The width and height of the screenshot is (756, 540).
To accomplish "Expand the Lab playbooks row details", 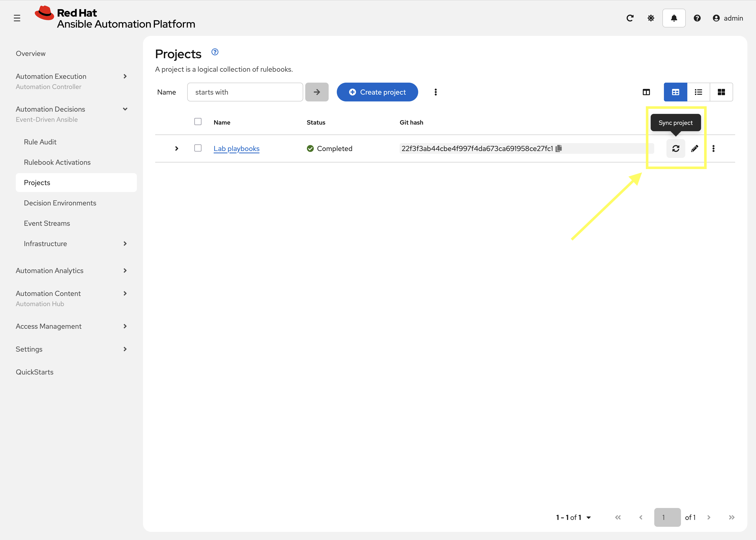I will [x=177, y=148].
